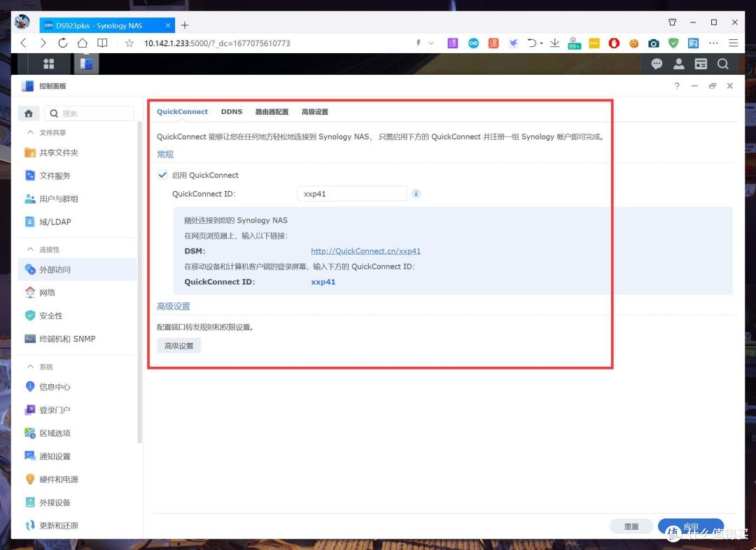Click the blue xxp41 QuickConnect ID text

click(x=323, y=281)
